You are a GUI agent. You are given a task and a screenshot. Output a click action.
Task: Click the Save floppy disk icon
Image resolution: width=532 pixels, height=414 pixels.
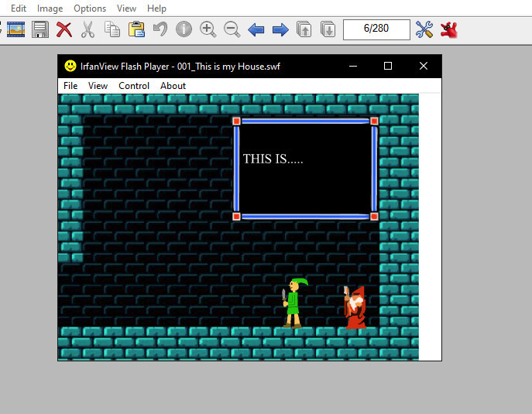(40, 29)
